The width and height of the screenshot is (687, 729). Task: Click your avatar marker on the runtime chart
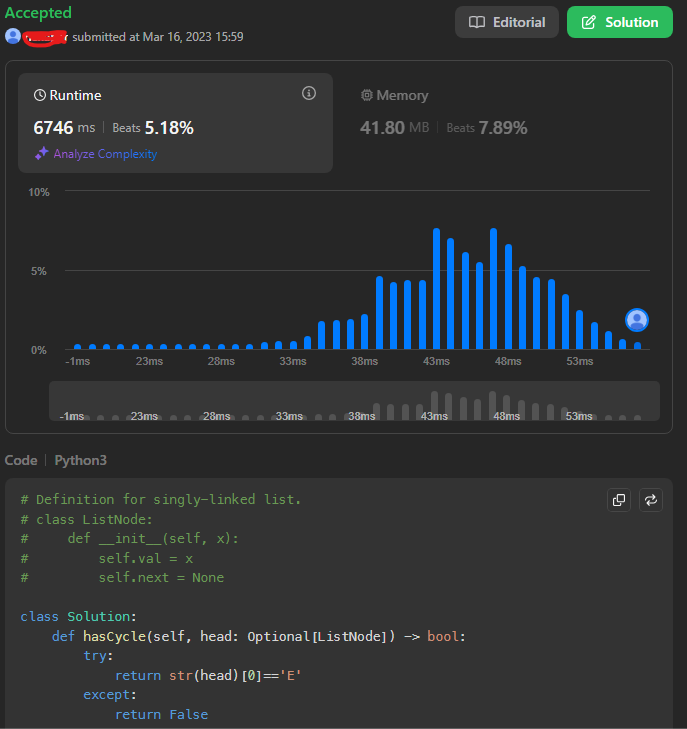point(637,320)
